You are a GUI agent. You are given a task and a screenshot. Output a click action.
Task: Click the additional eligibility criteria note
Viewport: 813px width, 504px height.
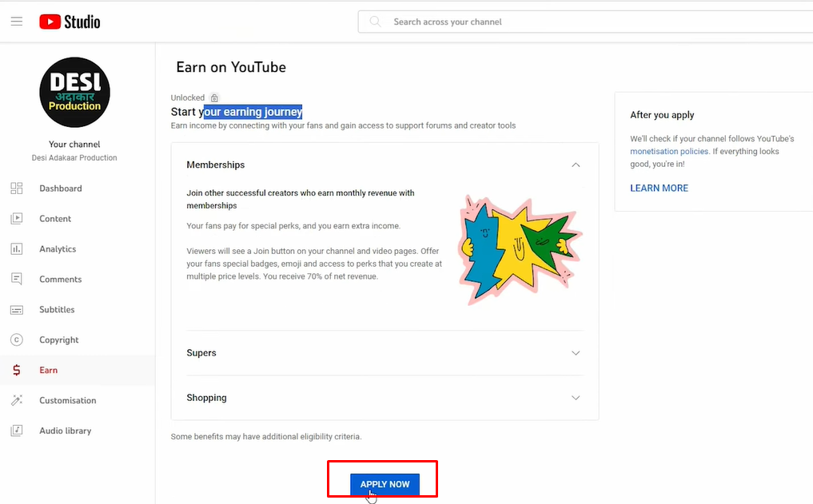coord(266,437)
